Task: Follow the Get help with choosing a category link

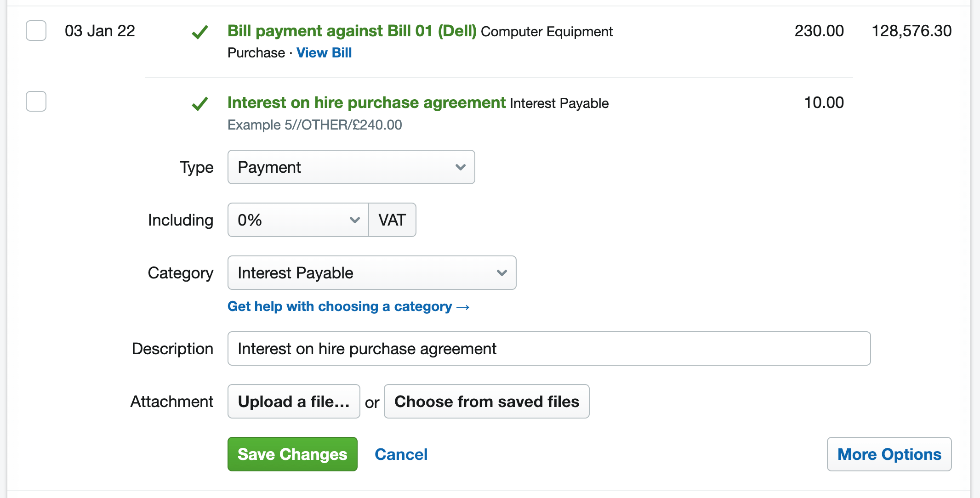Action: click(348, 306)
